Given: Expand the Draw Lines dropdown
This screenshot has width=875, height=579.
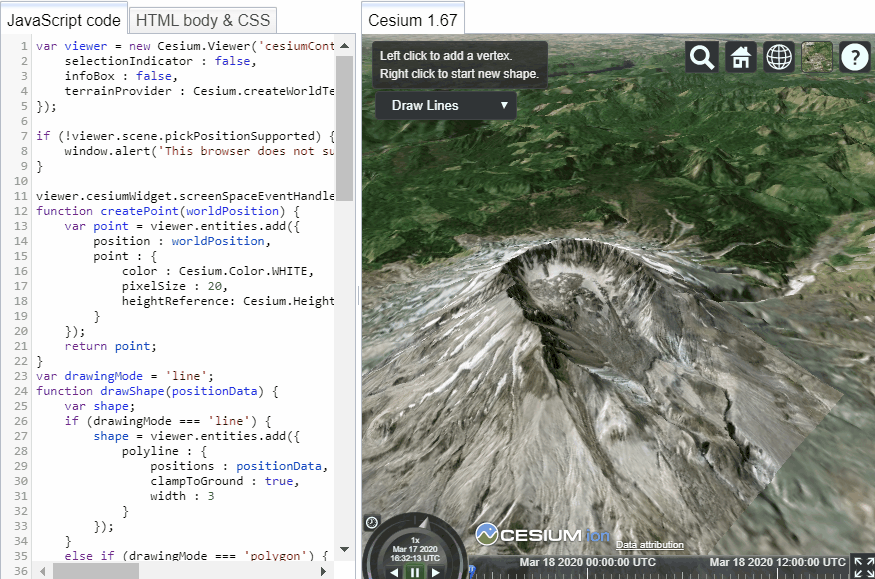Looking at the screenshot, I should [445, 105].
